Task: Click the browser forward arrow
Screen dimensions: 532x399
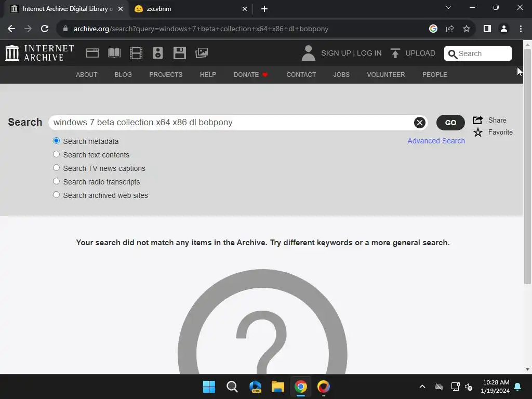Action: (x=28, y=29)
